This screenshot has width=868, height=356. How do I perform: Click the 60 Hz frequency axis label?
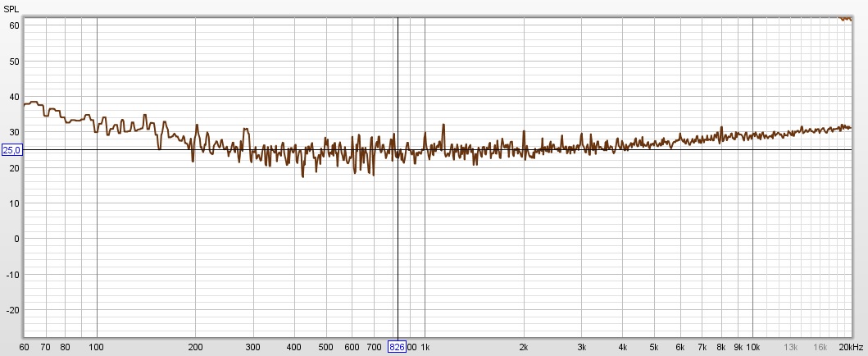coord(24,347)
